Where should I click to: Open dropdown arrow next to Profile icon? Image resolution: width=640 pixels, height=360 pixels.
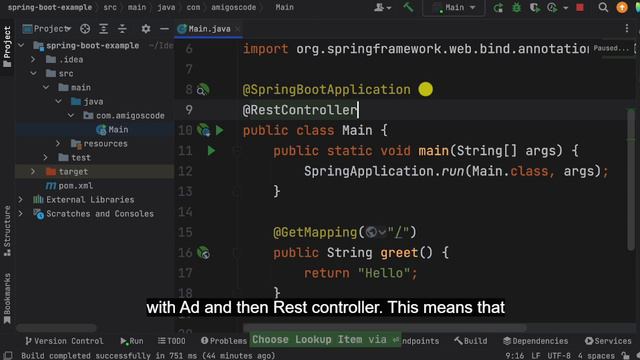pyautogui.click(x=565, y=8)
